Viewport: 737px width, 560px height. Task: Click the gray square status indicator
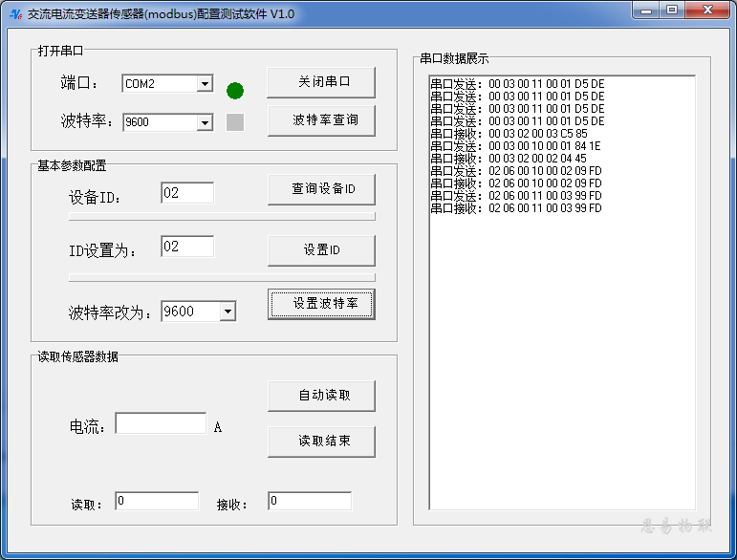click(235, 122)
